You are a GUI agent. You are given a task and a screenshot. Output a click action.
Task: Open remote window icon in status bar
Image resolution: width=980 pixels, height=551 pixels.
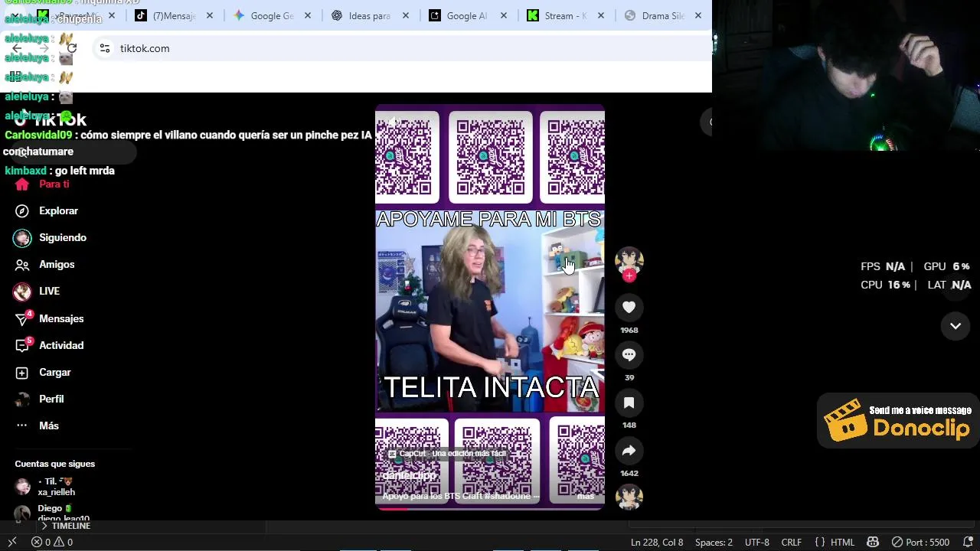tap(11, 542)
